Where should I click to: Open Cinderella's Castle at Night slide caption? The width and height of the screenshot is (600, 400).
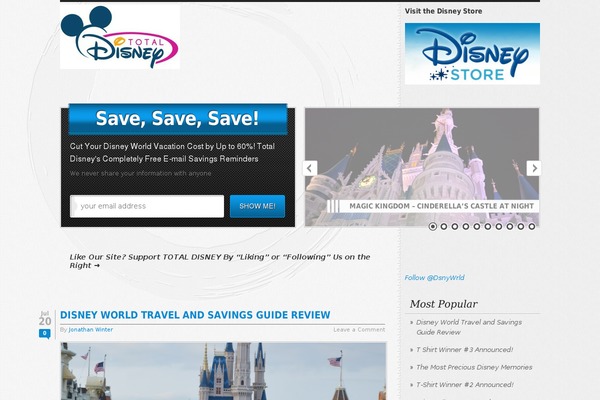pos(441,206)
